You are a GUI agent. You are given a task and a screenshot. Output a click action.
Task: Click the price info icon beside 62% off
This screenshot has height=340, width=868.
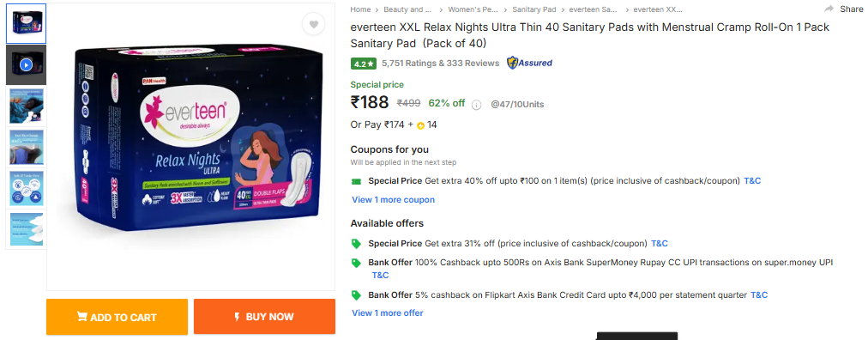[476, 105]
